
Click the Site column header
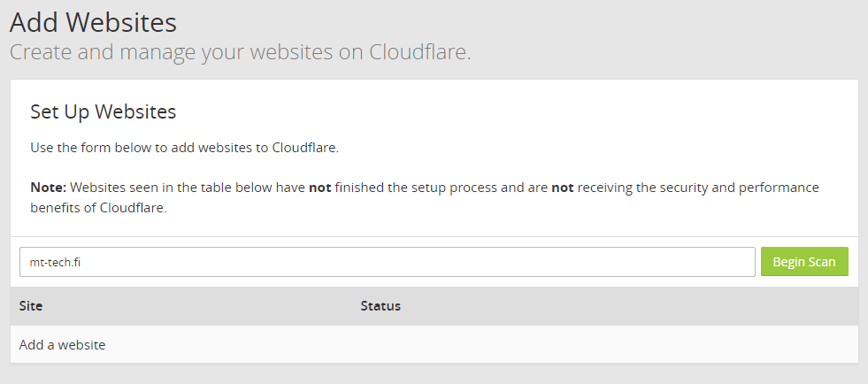[x=31, y=306]
